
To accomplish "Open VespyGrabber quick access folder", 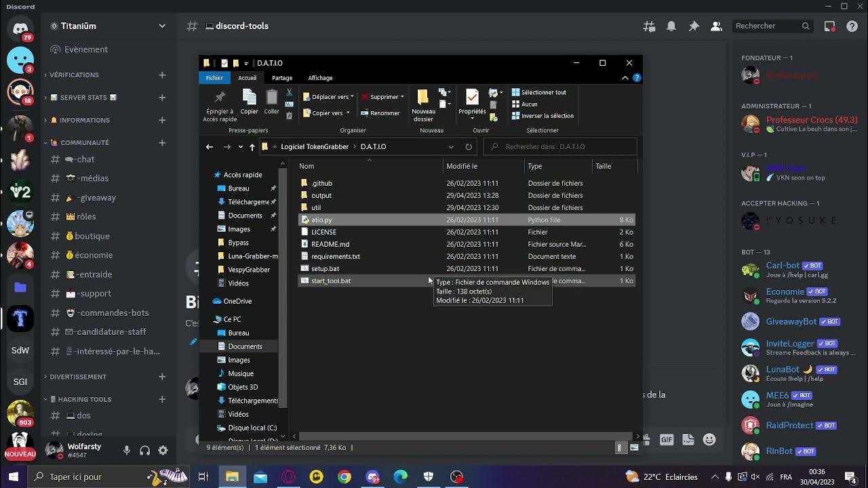I will [248, 270].
